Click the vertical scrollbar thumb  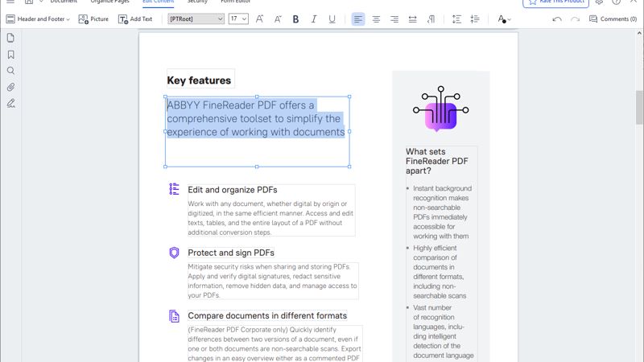(639, 107)
